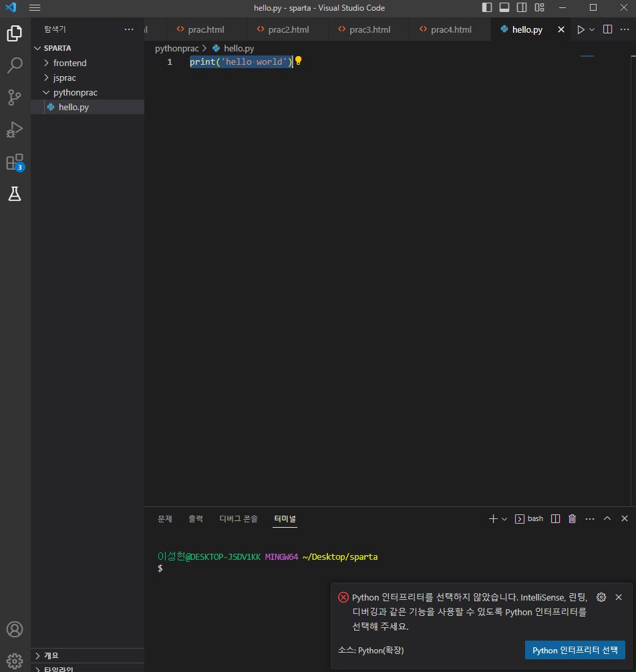Click VS Code logo in title bar

point(11,7)
